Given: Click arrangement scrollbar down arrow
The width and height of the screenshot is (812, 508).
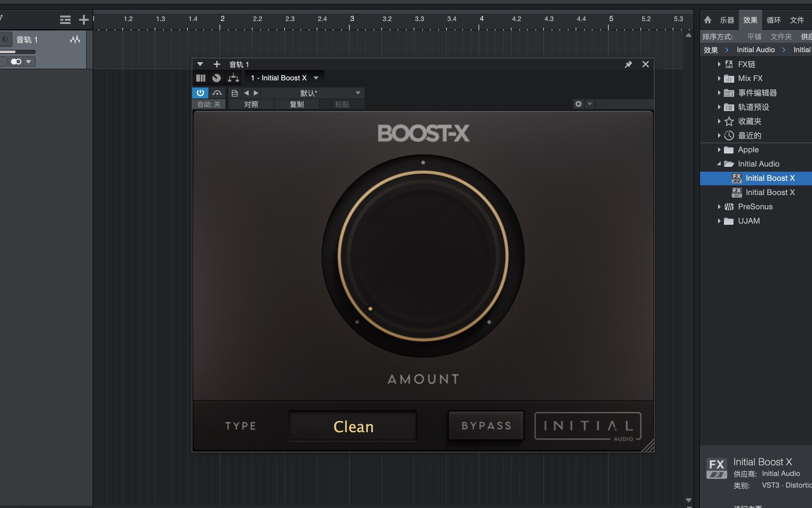Looking at the screenshot, I should point(689,500).
